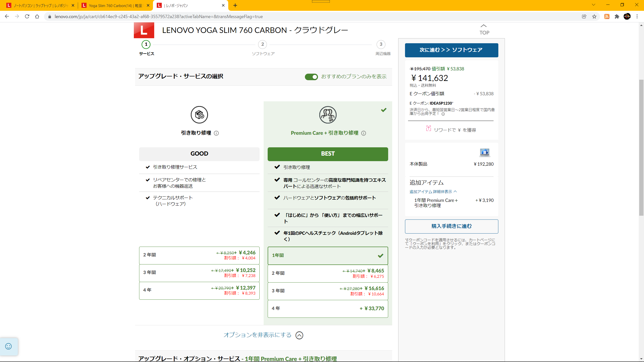Click the browser forward arrow

17,16
